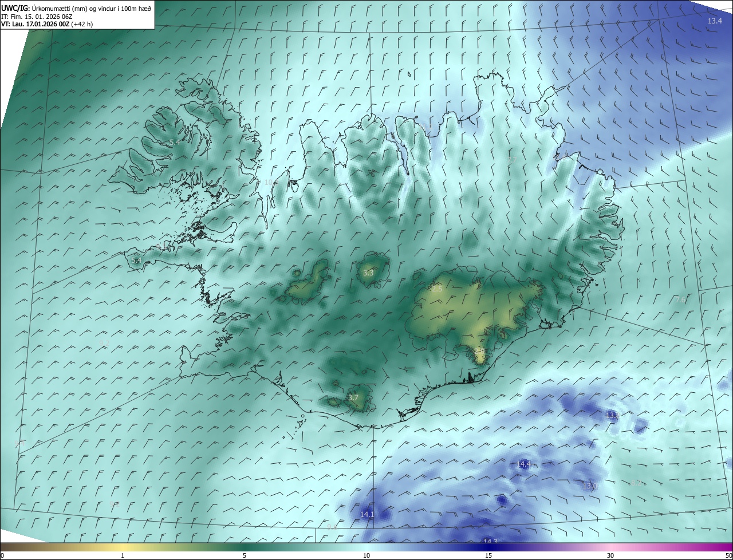Click the 14.1 value label over the sea
The height and width of the screenshot is (560, 733).
367,514
